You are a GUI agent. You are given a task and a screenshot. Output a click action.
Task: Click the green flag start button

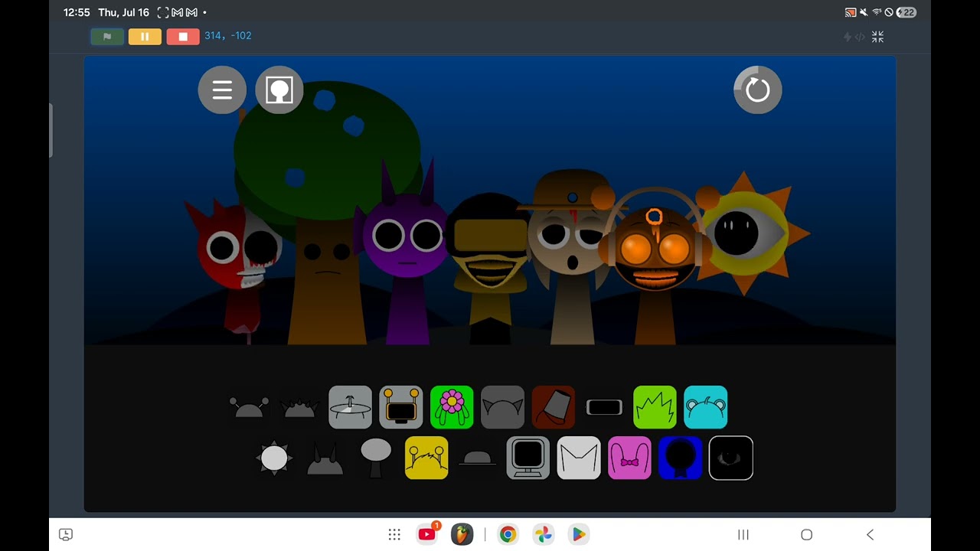tap(107, 37)
